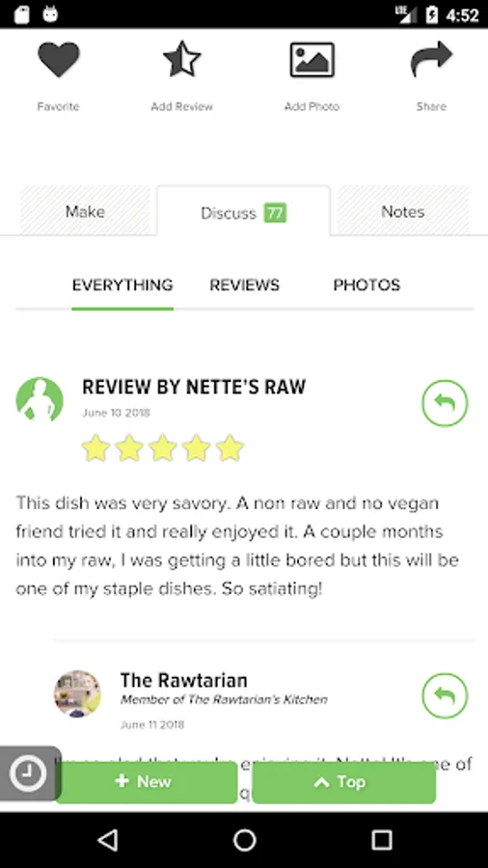Tap Nette's Raw green avatar

[x=40, y=399]
